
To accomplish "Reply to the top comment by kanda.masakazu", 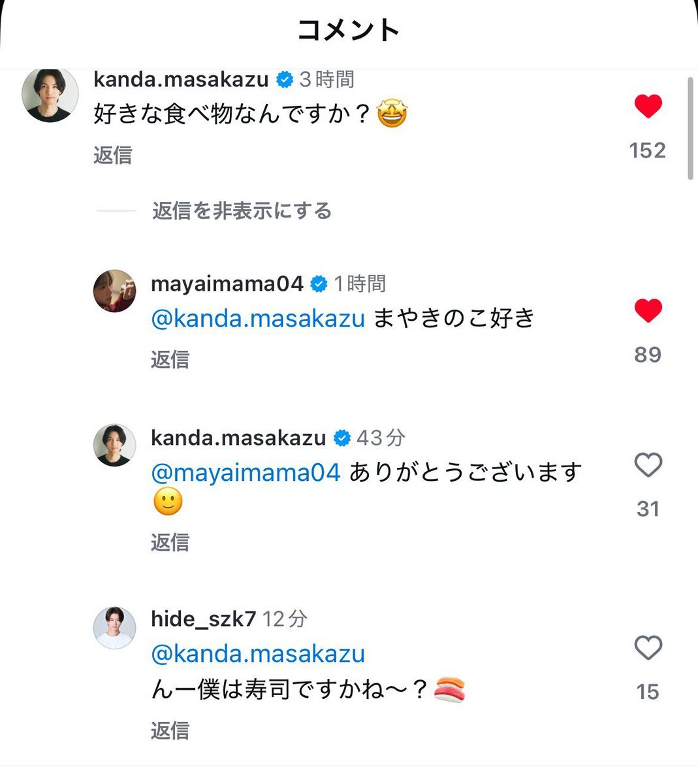I will pyautogui.click(x=113, y=155).
